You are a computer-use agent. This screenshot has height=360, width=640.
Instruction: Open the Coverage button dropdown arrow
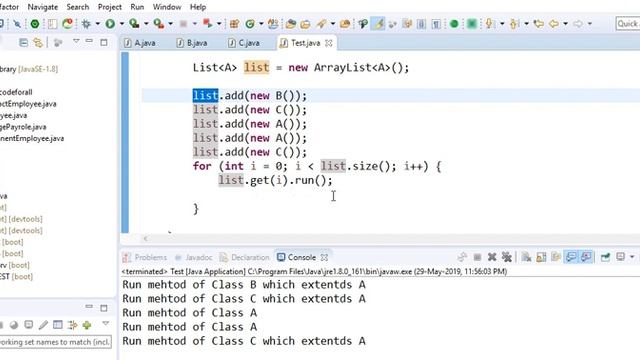tap(146, 24)
